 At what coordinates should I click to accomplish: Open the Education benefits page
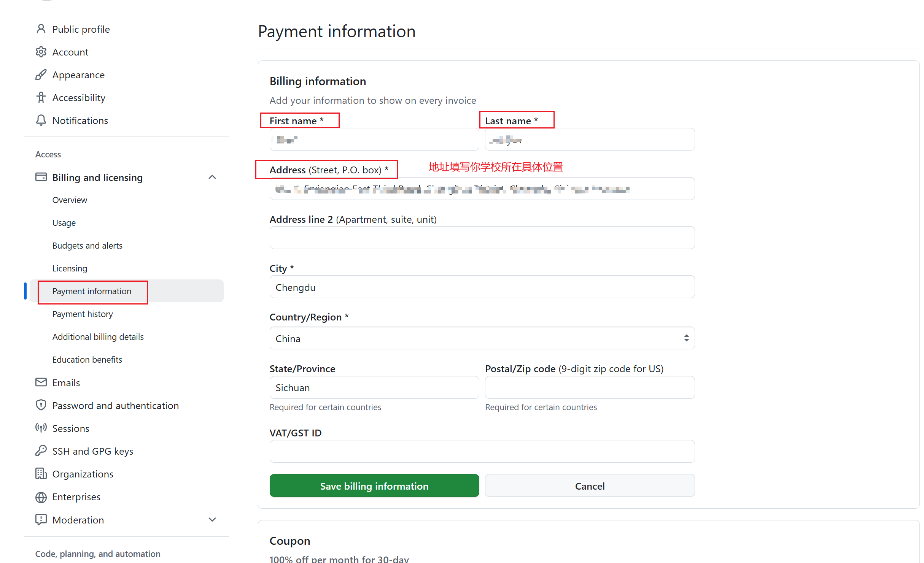tap(87, 359)
